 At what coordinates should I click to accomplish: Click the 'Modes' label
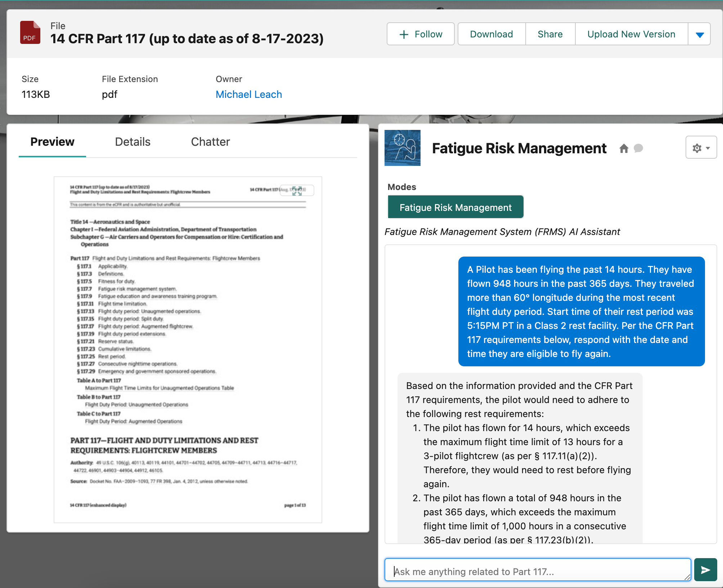pos(402,187)
